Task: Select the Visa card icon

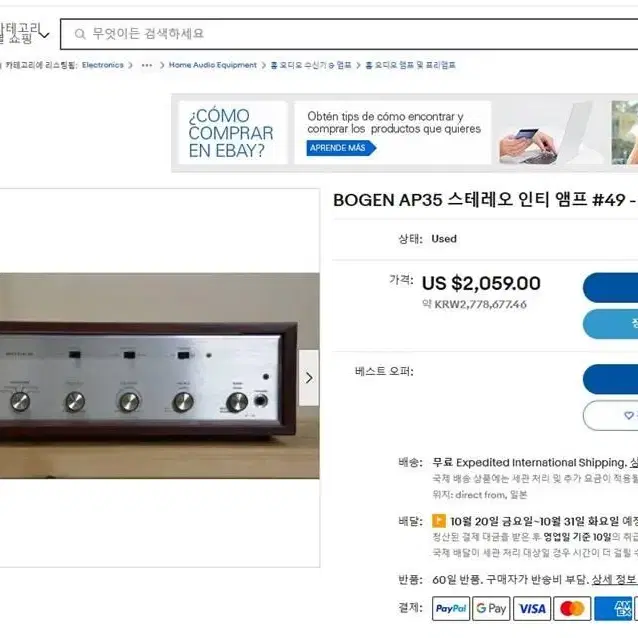Action: 532,609
